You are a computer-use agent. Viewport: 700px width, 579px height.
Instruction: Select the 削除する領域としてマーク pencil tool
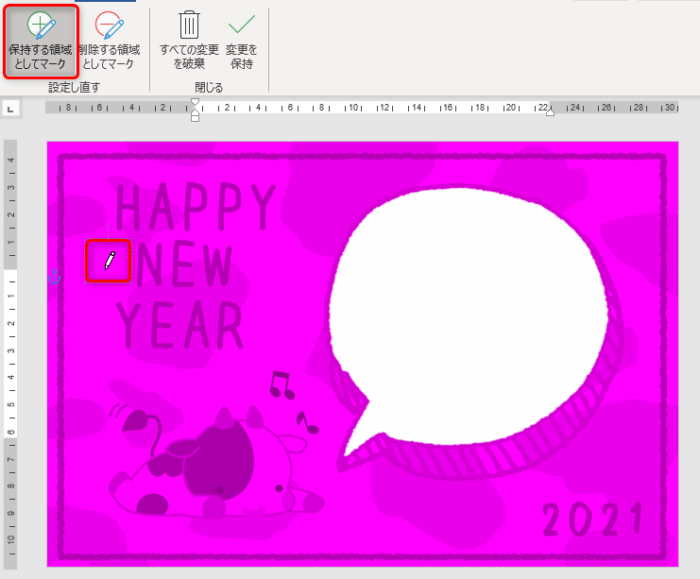click(x=108, y=40)
